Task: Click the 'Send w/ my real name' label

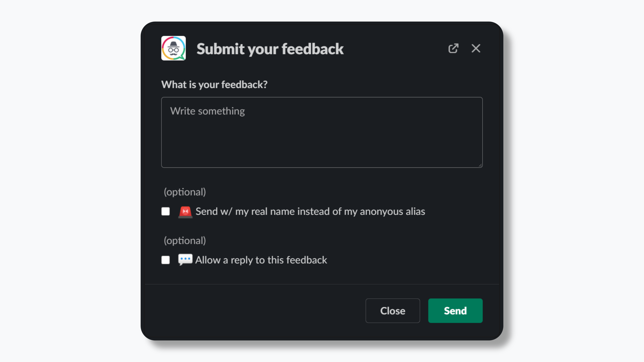Action: point(310,211)
